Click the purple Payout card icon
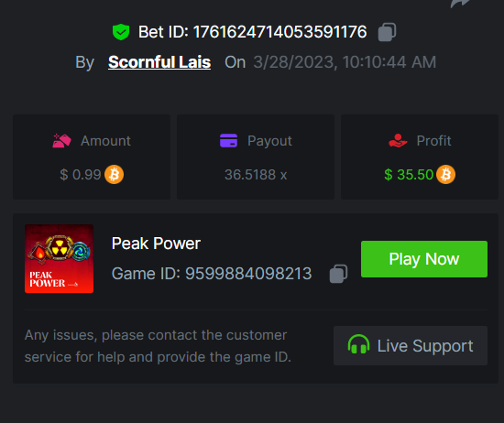Screen dimensions: 504x423 228,141
